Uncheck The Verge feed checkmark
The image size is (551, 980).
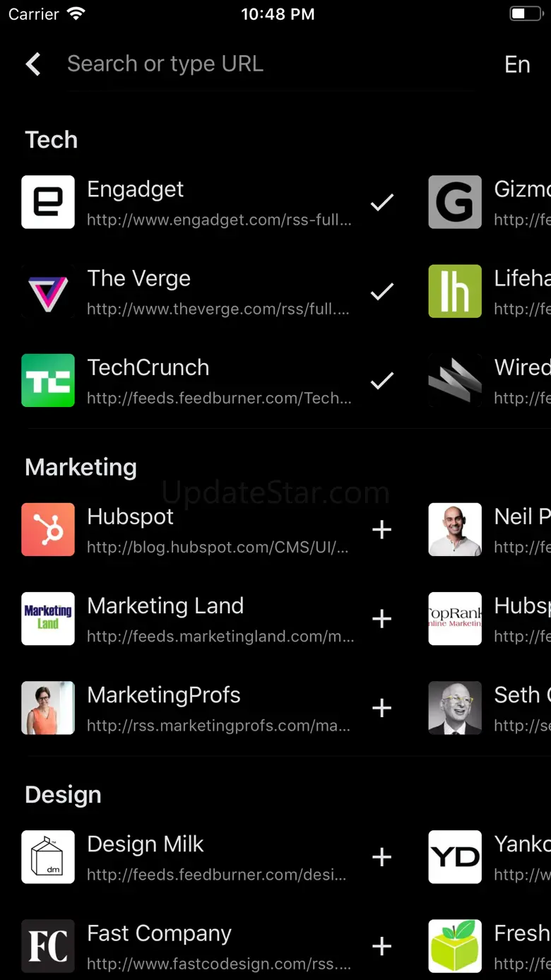pos(382,291)
